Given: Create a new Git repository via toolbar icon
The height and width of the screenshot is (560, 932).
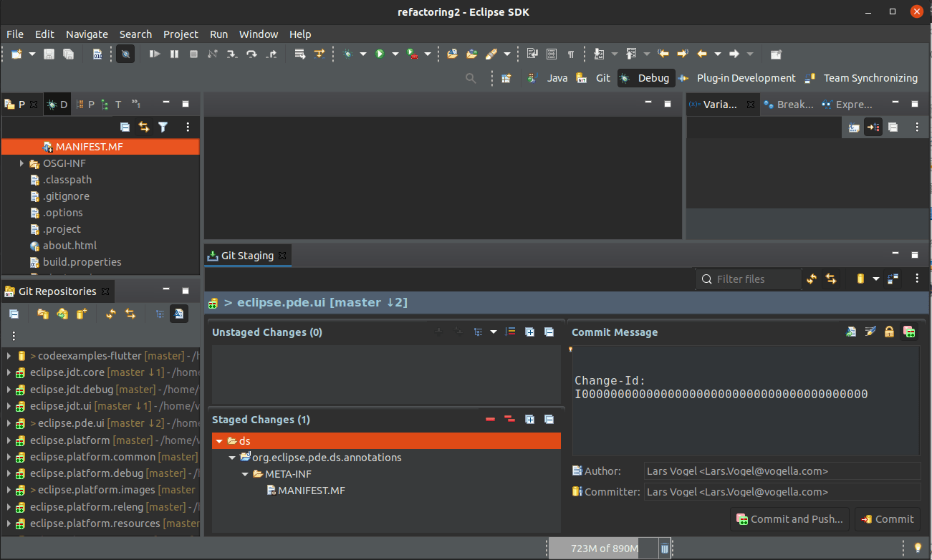Looking at the screenshot, I should tap(80, 314).
